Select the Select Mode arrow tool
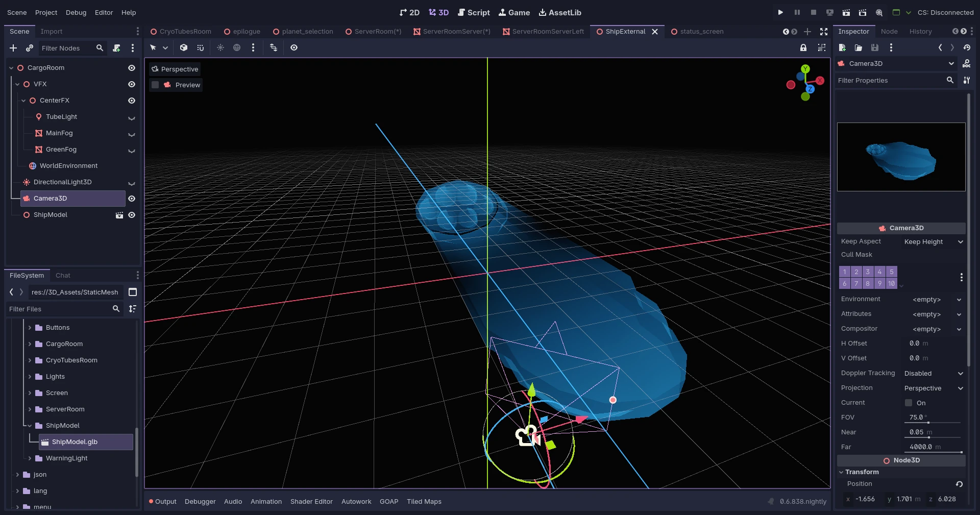This screenshot has width=980, height=515. pos(153,47)
